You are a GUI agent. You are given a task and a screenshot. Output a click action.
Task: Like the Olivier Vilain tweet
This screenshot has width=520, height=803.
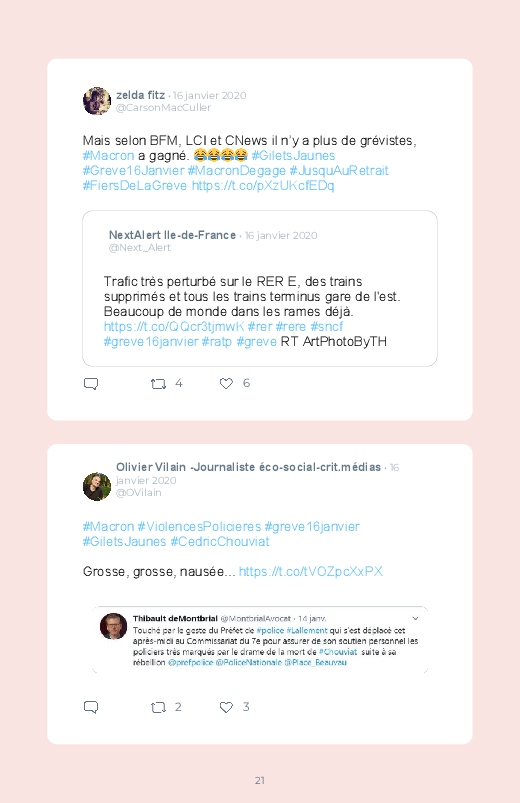tap(226, 707)
